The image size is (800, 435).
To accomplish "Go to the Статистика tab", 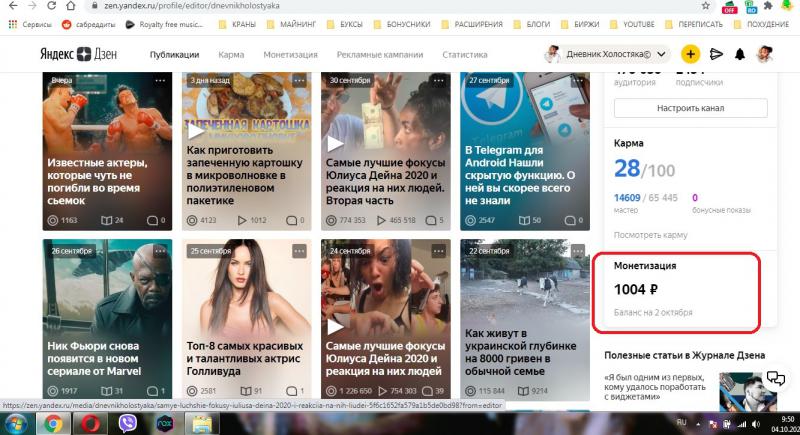I will click(465, 55).
